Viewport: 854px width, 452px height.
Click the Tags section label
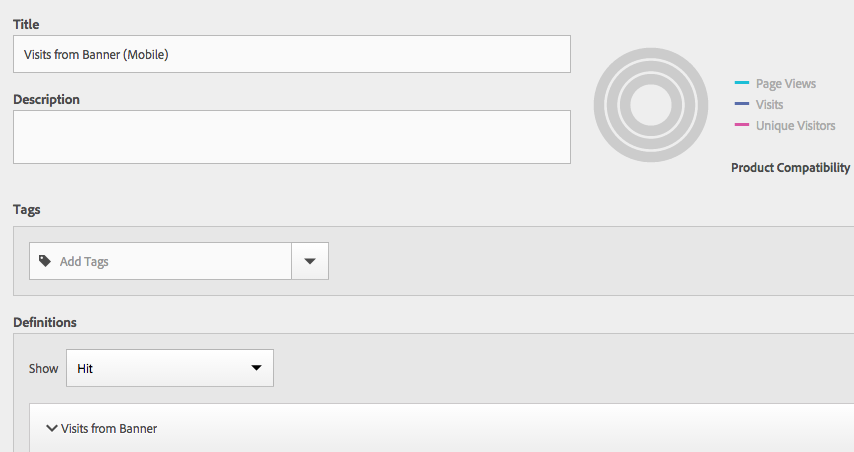click(x=27, y=209)
